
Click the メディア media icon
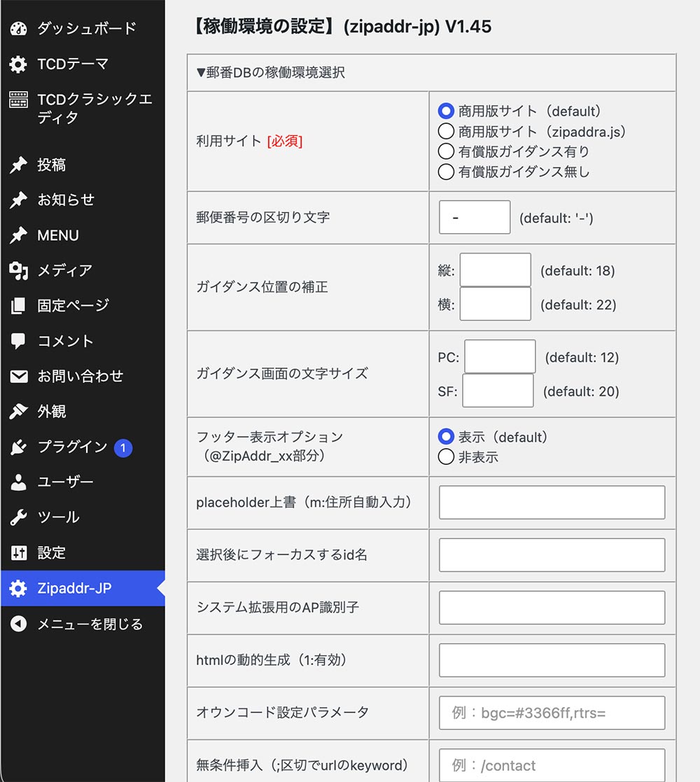click(x=18, y=271)
